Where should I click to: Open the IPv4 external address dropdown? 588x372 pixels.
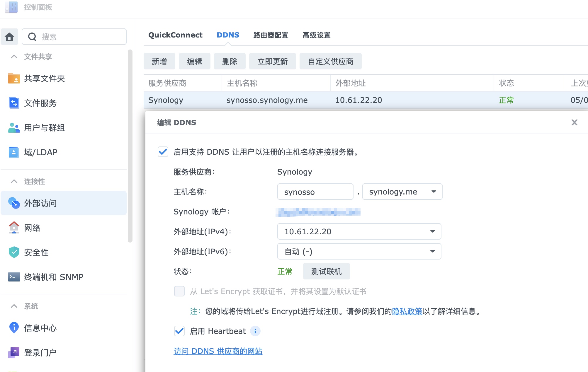tap(359, 231)
